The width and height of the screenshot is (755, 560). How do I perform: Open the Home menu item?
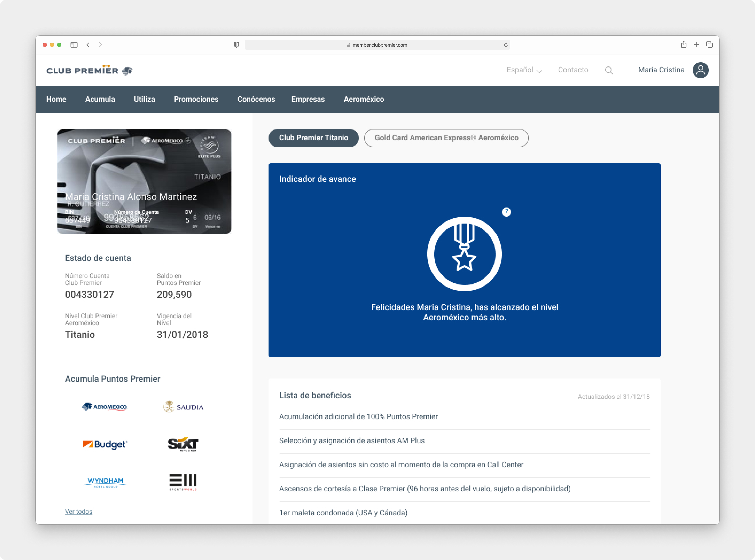click(56, 99)
